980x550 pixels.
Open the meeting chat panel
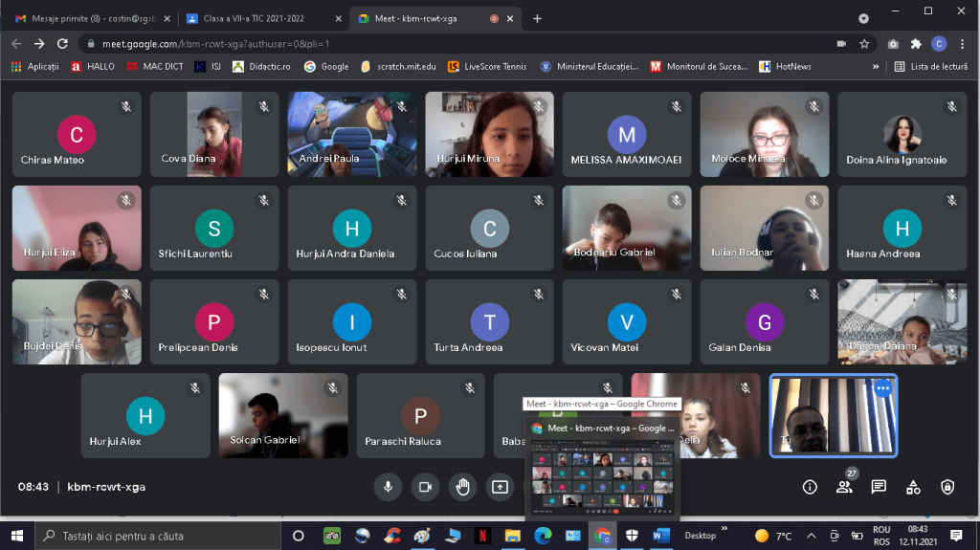click(x=879, y=487)
